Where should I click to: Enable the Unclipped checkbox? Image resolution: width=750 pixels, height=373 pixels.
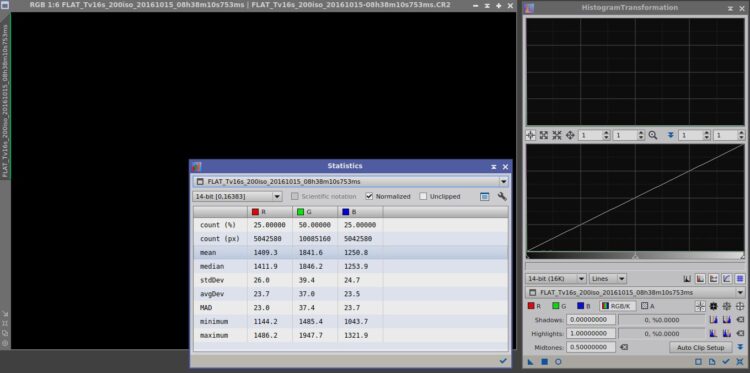click(423, 197)
